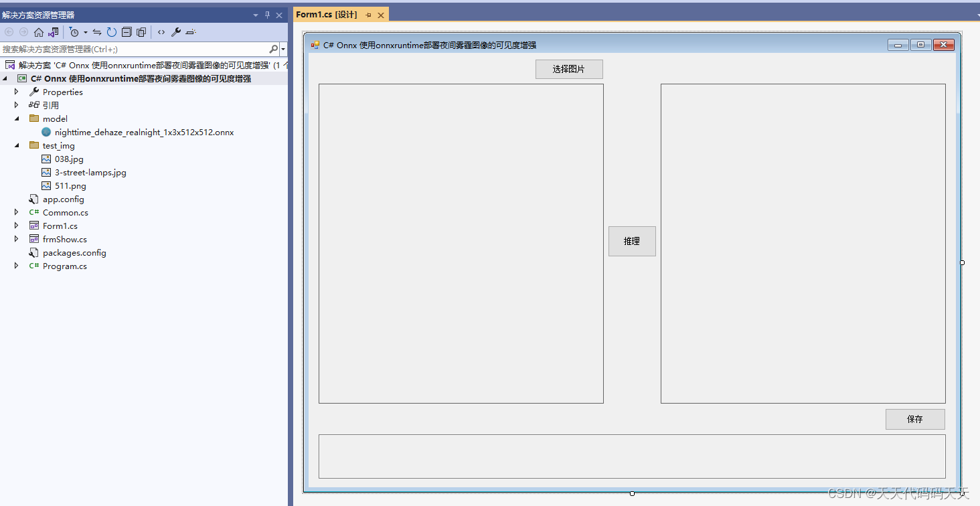980x506 pixels.
Task: Select the solution root node
Action: coord(144,65)
